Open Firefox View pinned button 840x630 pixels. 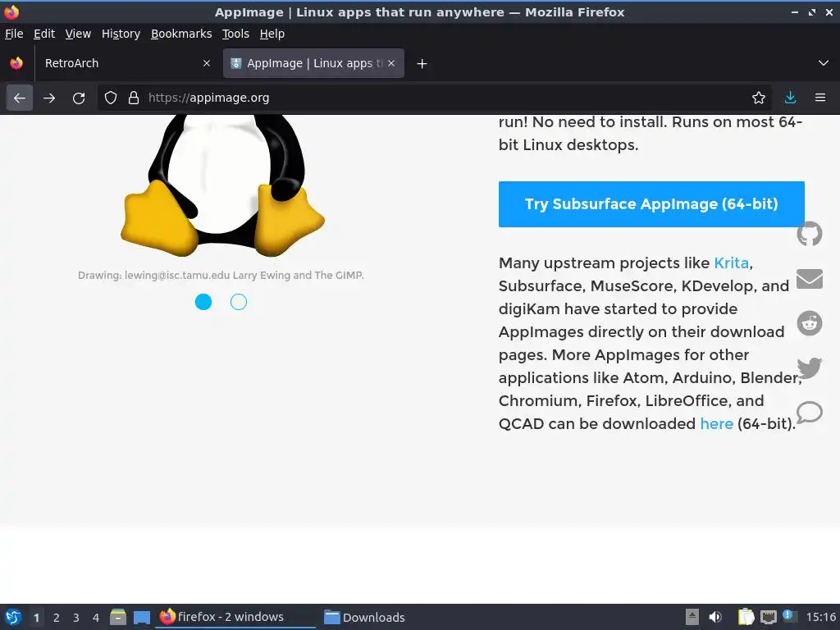[x=16, y=63]
